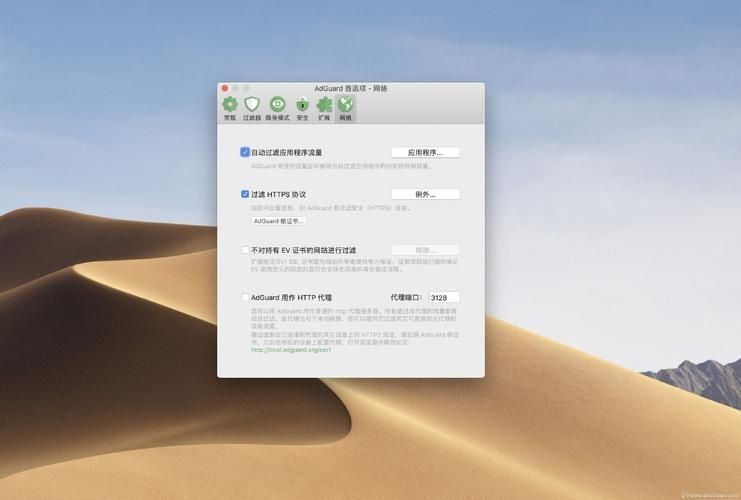Open the 过滤器 shield icon
Image resolution: width=741 pixels, height=500 pixels.
252,108
